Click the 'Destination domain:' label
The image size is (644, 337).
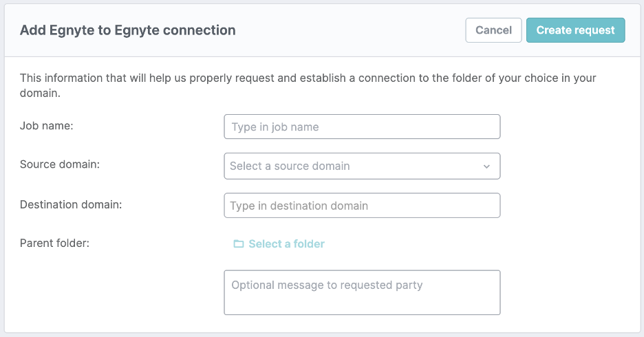[71, 204]
